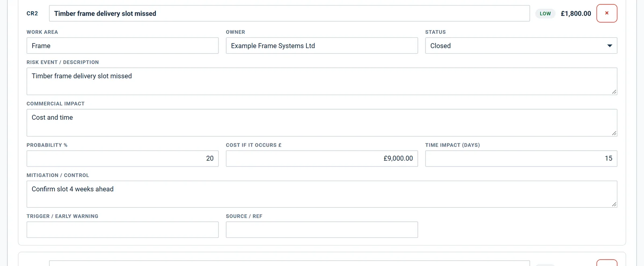
Task: Click the 'STATUS' field label
Action: 436,32
